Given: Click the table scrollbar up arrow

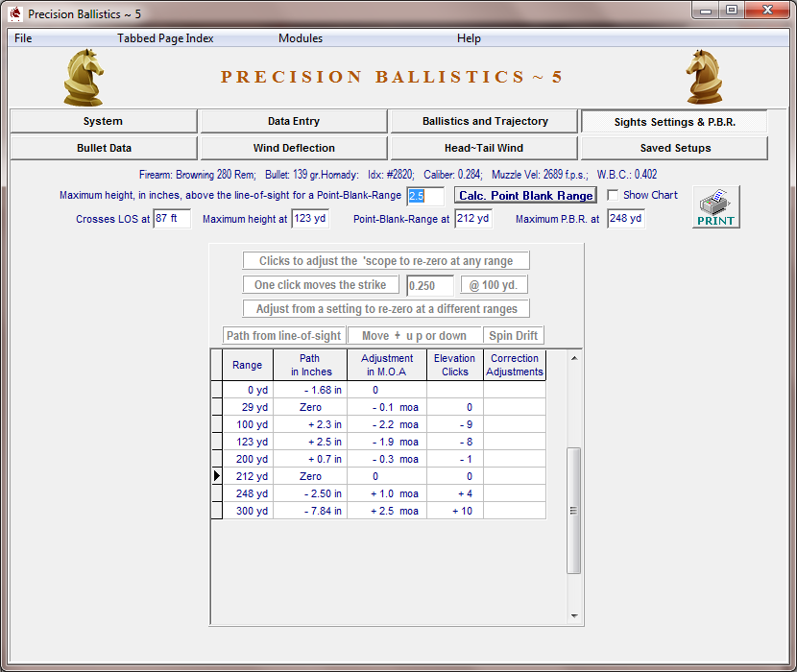Looking at the screenshot, I should 574,358.
